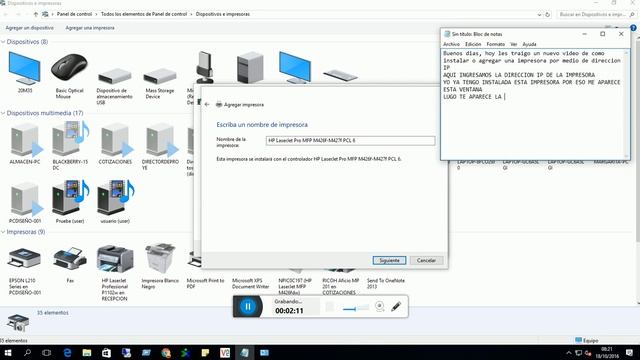Click inside the Notepad text area
Viewport: 640px width, 360px height.
[x=533, y=104]
